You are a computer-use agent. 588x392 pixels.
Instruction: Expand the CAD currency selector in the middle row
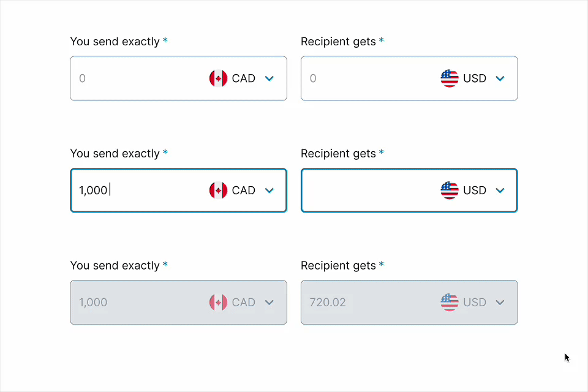269,190
